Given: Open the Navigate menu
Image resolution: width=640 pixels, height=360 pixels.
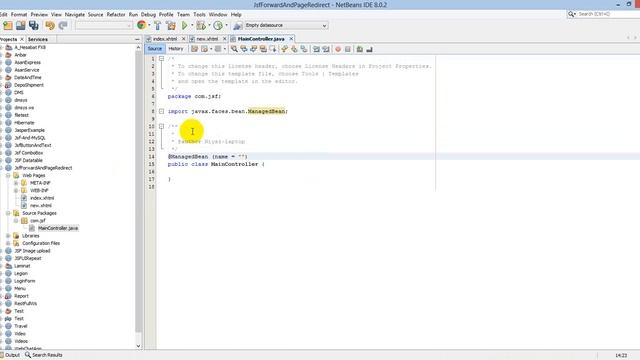Looking at the screenshot, I should 75,14.
